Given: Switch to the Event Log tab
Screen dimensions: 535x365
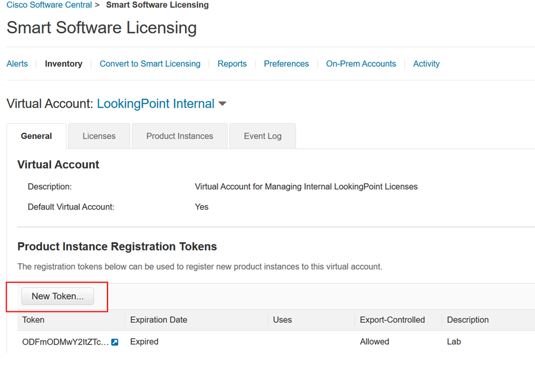Looking at the screenshot, I should point(262,136).
